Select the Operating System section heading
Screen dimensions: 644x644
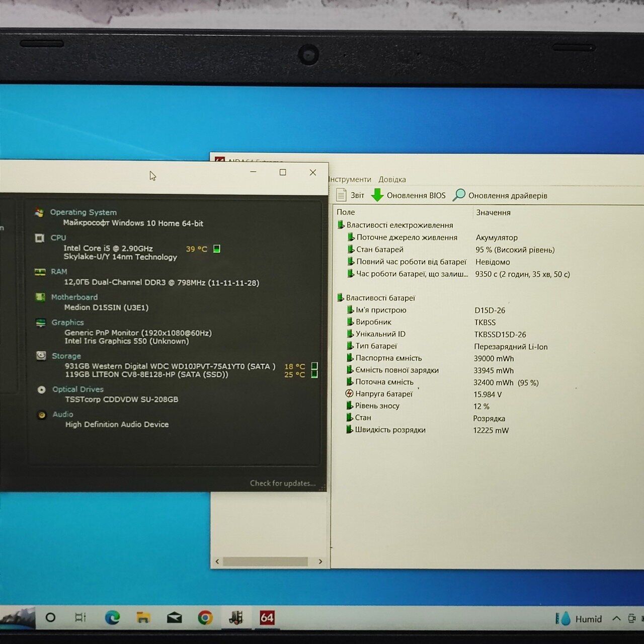[83, 212]
